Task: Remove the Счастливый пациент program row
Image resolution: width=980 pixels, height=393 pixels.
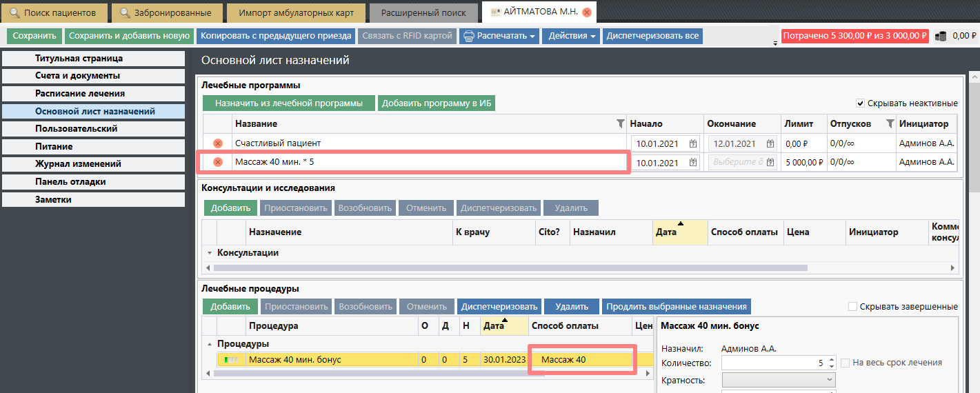Action: 217,143
